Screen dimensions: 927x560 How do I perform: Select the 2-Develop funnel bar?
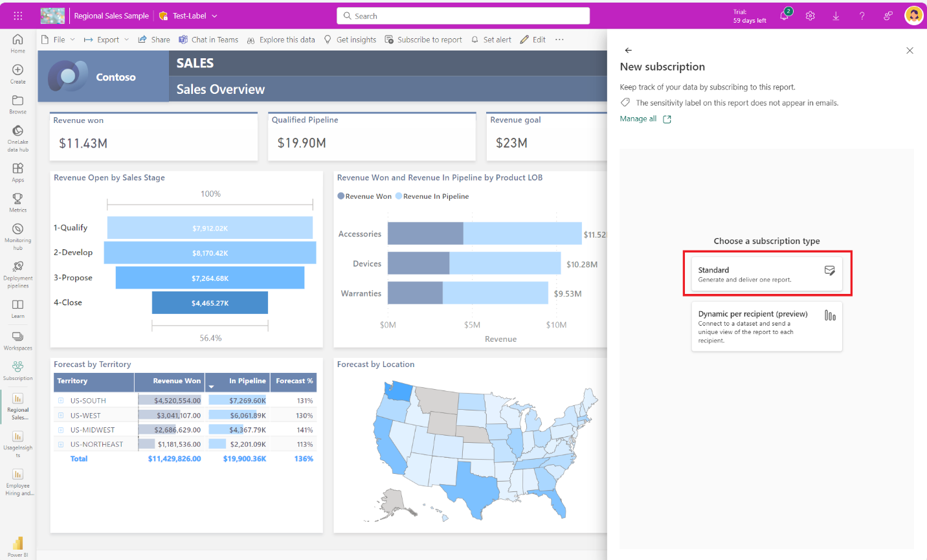210,252
